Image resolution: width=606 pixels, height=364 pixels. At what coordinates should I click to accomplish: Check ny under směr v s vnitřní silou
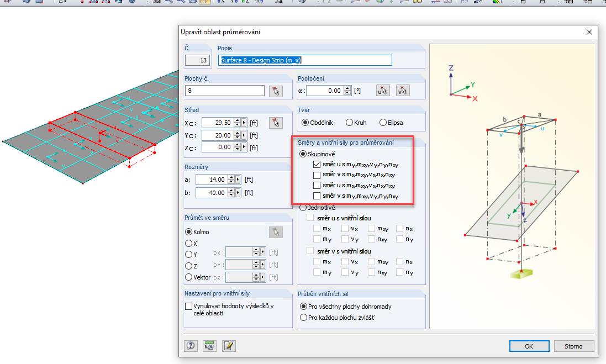pos(399,272)
